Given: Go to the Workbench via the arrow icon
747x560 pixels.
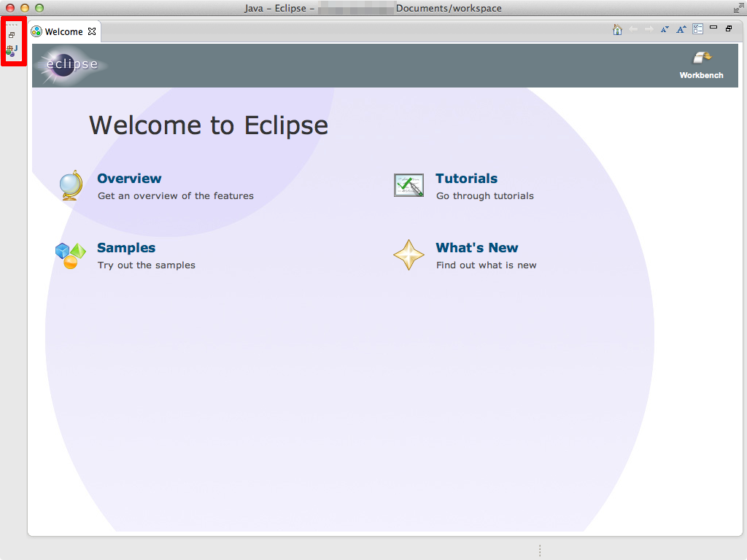Looking at the screenshot, I should [x=702, y=58].
